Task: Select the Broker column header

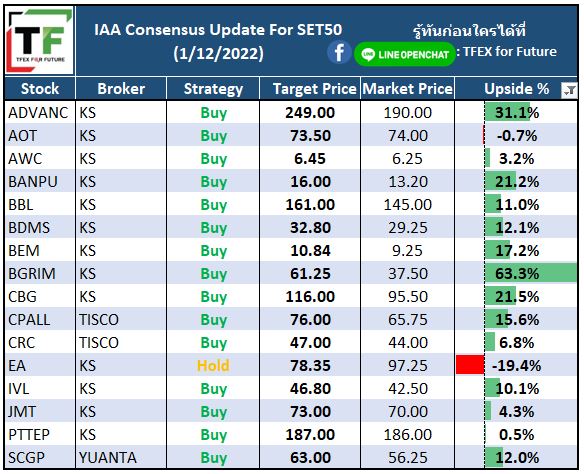Action: (x=121, y=89)
